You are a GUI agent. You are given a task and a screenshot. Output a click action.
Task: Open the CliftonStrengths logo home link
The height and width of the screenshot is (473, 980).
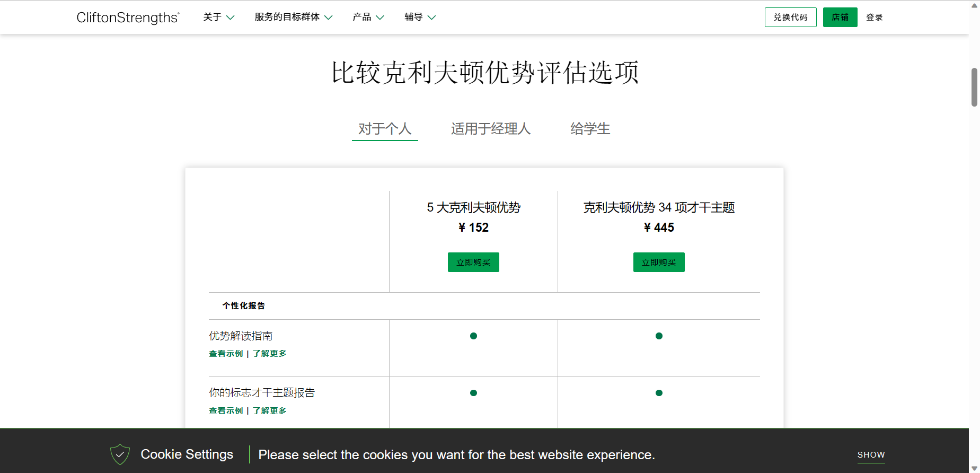point(128,17)
